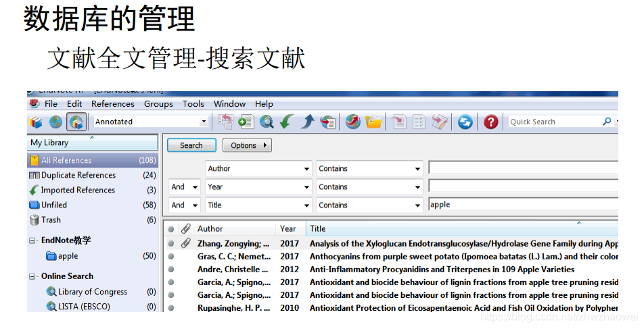Click the read/unread dot column header
The image size is (644, 329).
click(x=171, y=229)
